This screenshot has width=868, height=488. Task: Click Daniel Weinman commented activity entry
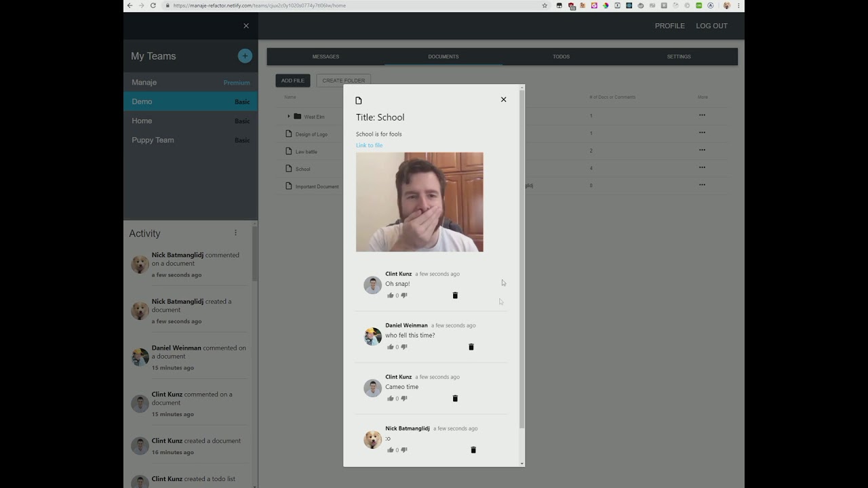pos(191,357)
